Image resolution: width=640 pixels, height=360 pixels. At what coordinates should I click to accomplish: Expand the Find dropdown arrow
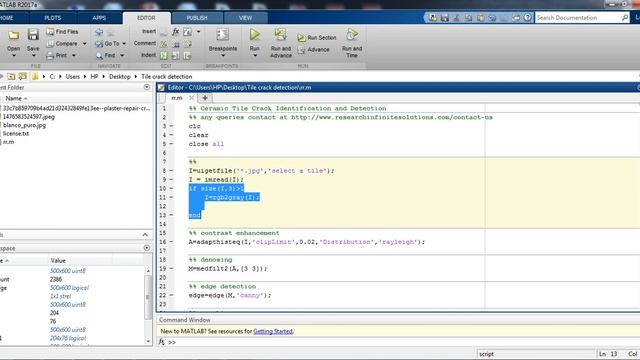point(122,56)
